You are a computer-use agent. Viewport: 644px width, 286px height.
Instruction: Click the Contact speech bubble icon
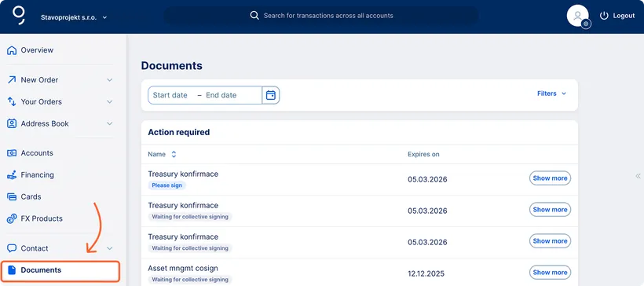click(12, 248)
